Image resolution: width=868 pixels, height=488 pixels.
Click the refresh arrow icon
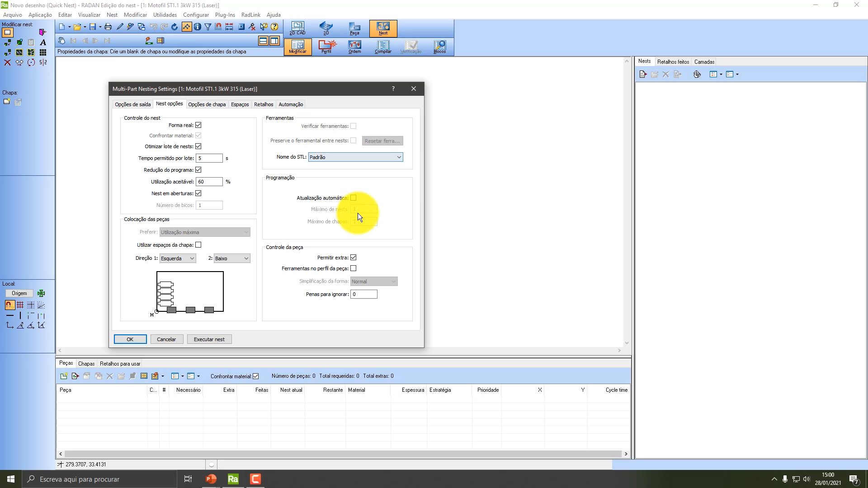[175, 27]
